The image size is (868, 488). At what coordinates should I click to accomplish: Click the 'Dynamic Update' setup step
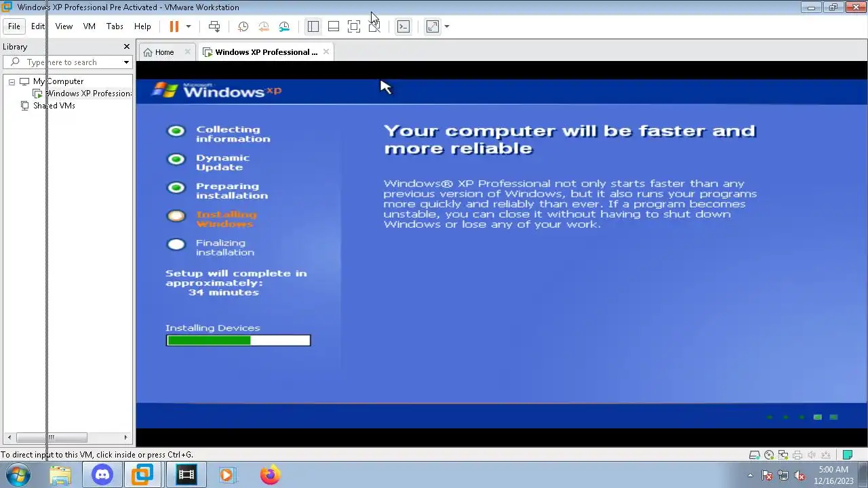click(x=222, y=163)
